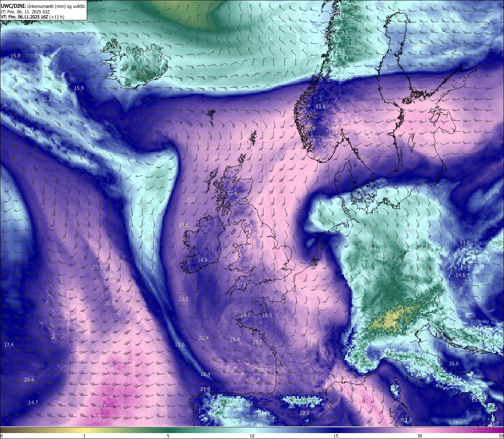This screenshot has width=504, height=439.
Task: Click the 4.0 value over Germany
Action: pyautogui.click(x=397, y=260)
